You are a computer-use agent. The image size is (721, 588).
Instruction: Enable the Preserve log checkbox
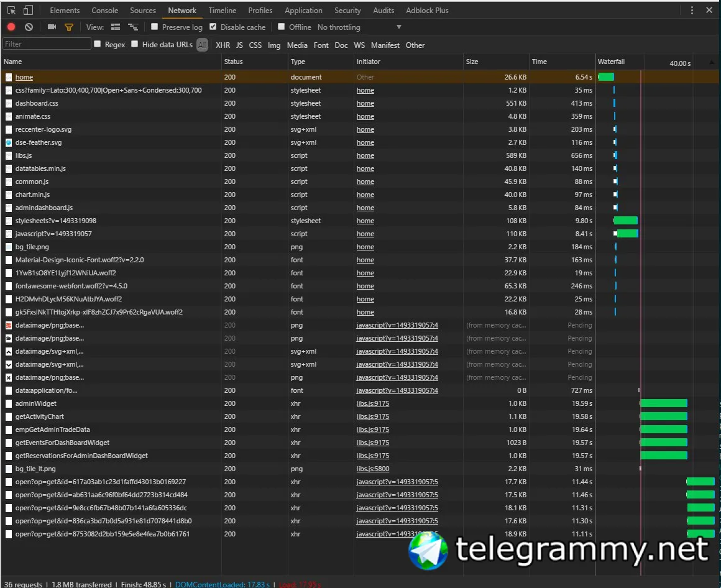pyautogui.click(x=155, y=27)
